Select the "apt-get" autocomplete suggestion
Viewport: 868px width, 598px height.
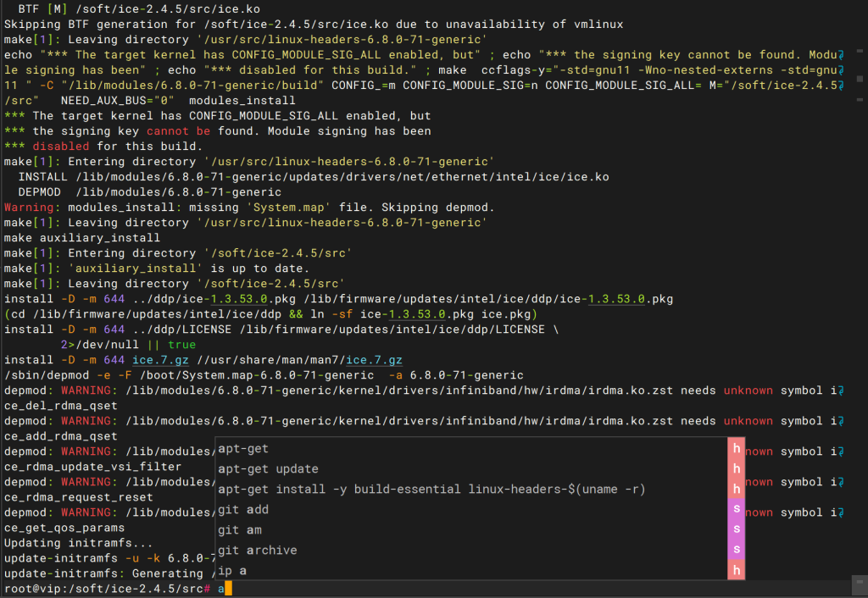pyautogui.click(x=243, y=448)
